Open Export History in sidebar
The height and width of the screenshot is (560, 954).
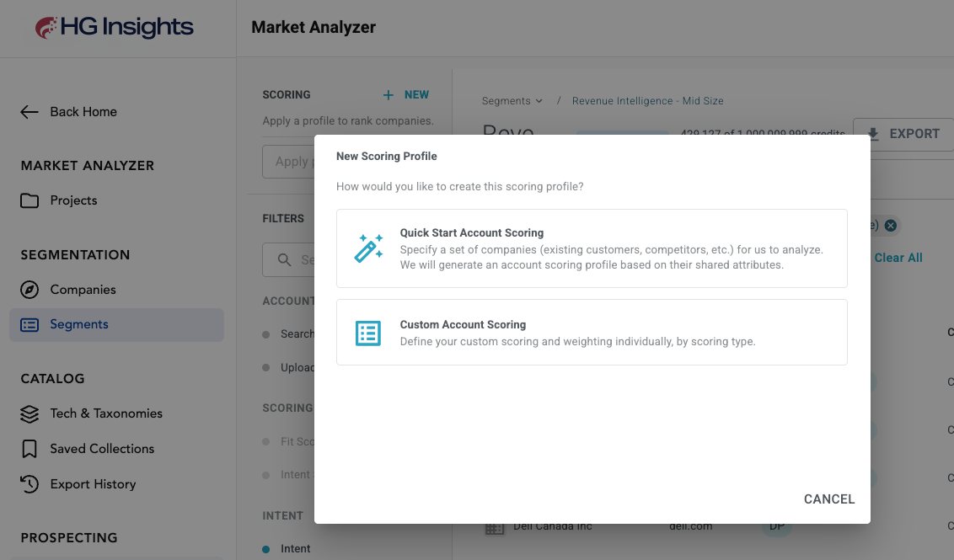pyautogui.click(x=93, y=484)
